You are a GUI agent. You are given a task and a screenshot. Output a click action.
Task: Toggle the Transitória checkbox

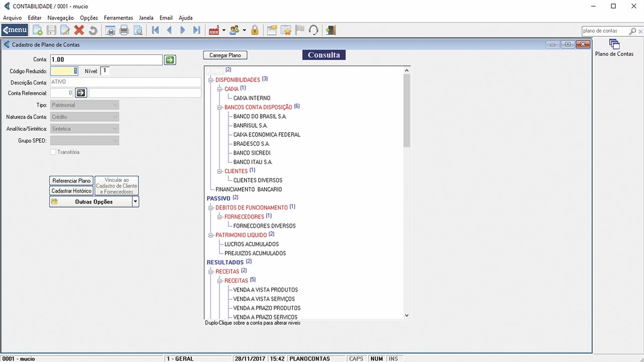(53, 152)
